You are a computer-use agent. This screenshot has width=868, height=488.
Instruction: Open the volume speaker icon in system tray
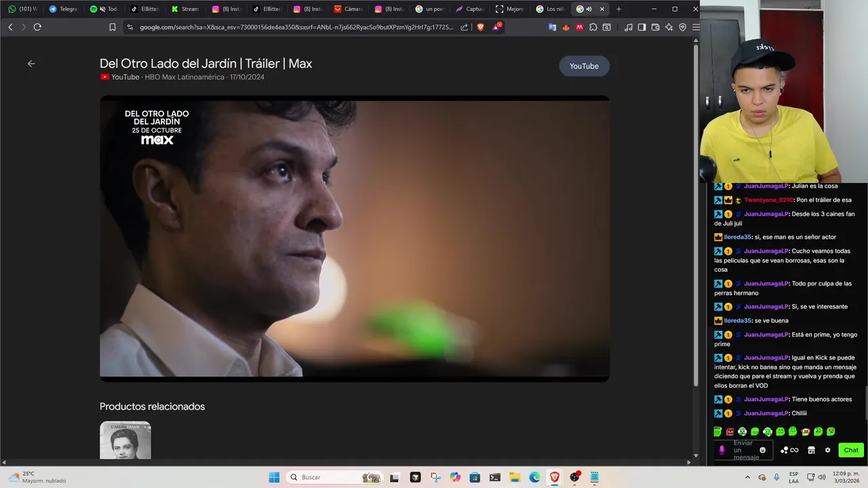tap(822, 477)
